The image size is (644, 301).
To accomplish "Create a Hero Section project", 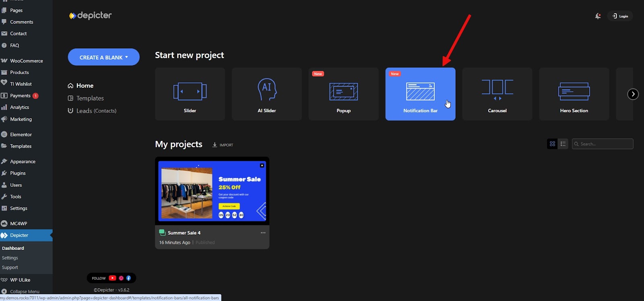I will (574, 94).
